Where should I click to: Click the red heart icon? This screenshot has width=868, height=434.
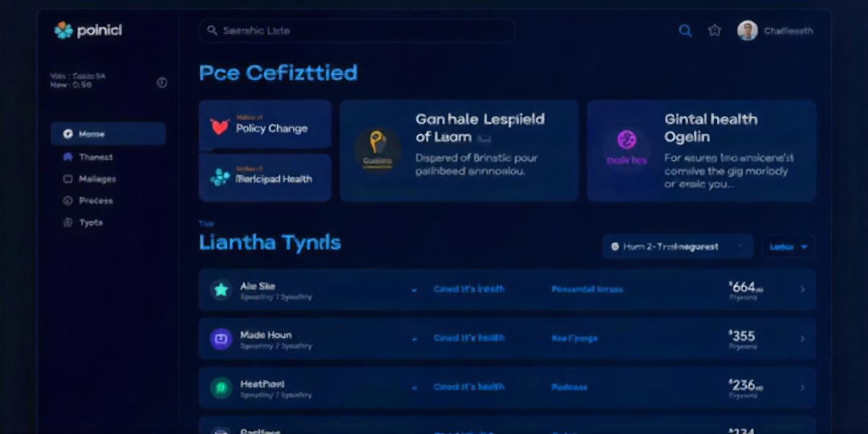[x=219, y=126]
